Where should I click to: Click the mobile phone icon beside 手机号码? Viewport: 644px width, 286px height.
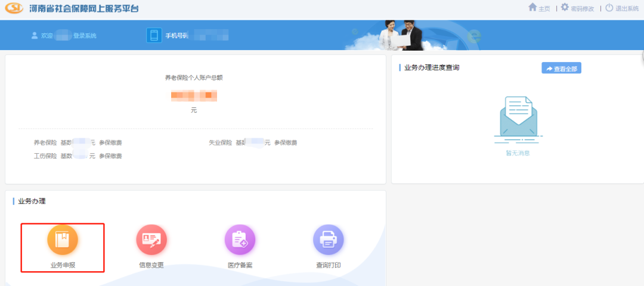pyautogui.click(x=154, y=35)
